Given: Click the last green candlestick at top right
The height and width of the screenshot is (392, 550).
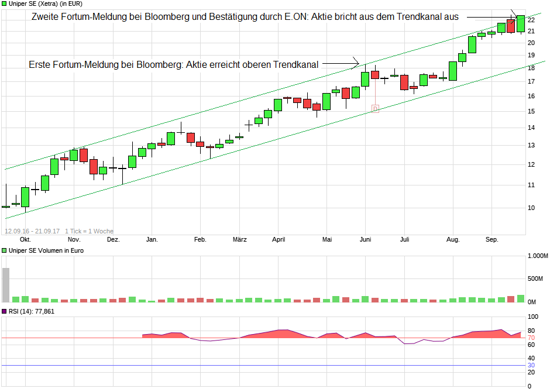Looking at the screenshot, I should click(x=521, y=24).
